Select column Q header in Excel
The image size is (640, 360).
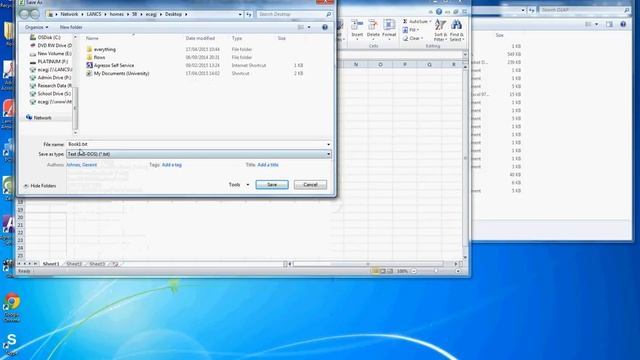click(x=429, y=64)
